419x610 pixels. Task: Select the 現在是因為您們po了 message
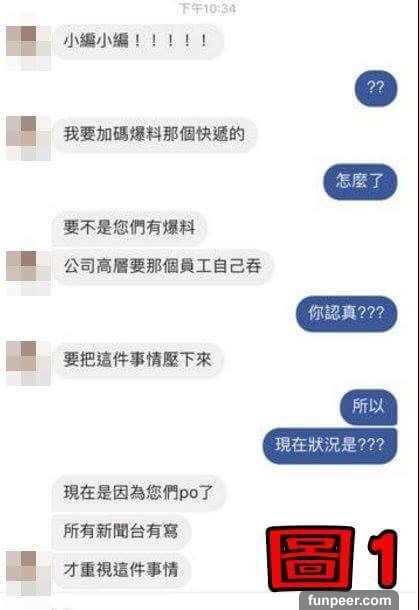coord(138,493)
